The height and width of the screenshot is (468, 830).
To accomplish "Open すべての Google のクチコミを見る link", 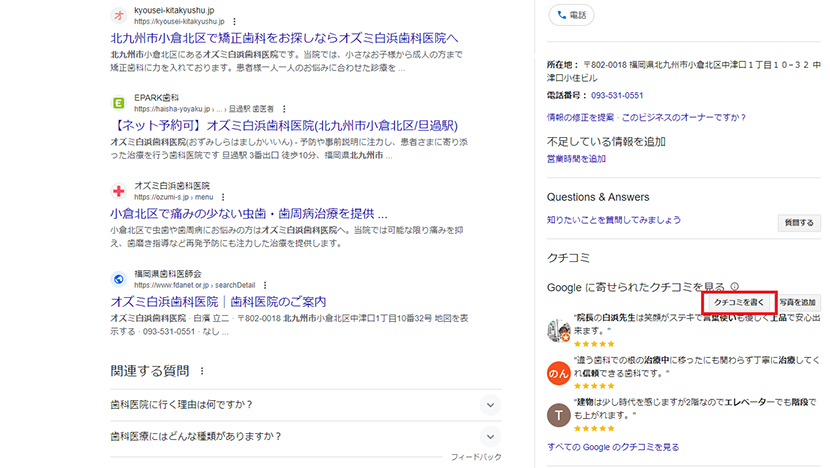I will (613, 447).
